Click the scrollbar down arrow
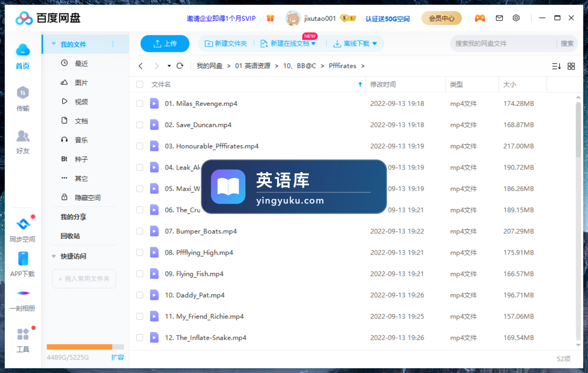Viewport: 588px width, 373px height. [578, 345]
